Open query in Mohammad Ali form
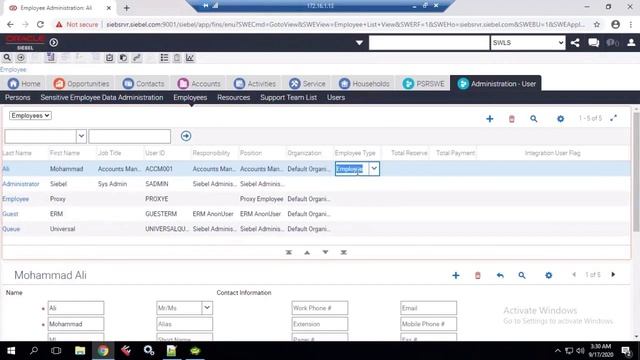The image size is (640, 360). [x=522, y=276]
